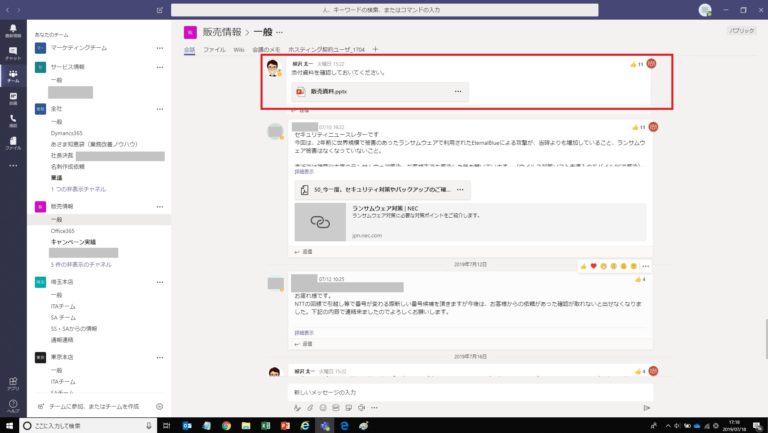Screen dimensions: 768x433
Task: Select the キャンペーン実績 channel
Action: click(x=74, y=242)
